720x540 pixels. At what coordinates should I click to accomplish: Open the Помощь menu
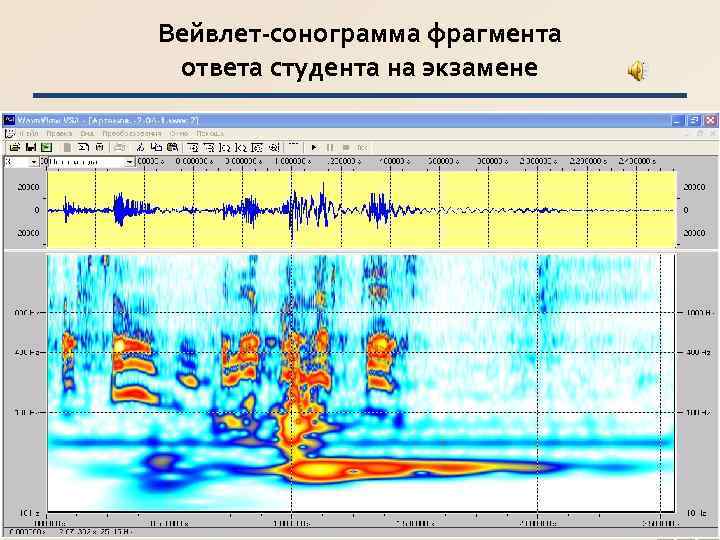click(x=210, y=134)
